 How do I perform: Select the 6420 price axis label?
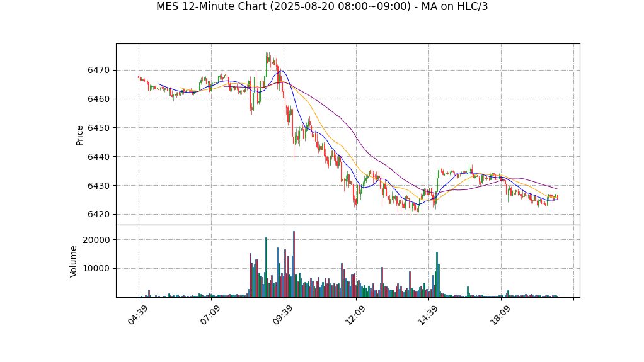(x=98, y=214)
